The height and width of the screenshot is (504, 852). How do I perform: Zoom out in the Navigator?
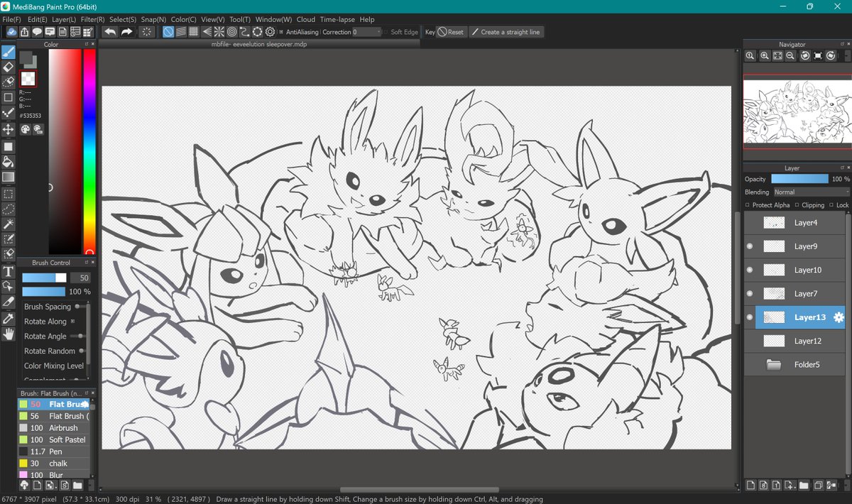(x=790, y=56)
